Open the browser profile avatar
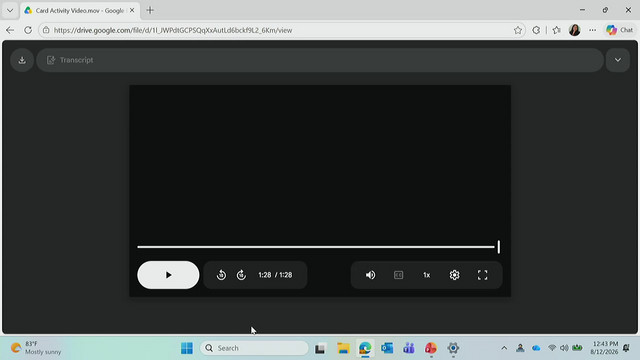 [574, 30]
